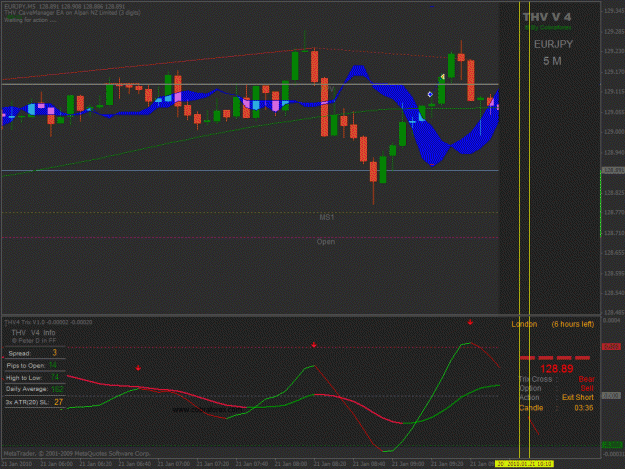Click the '03:36' candle timer value
Image resolution: width=625 pixels, height=469 pixels.
584,408
